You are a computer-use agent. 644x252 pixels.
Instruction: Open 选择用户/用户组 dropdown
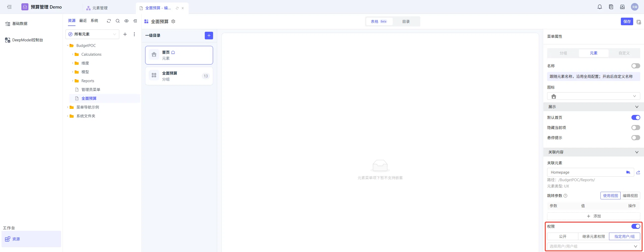[594, 246]
